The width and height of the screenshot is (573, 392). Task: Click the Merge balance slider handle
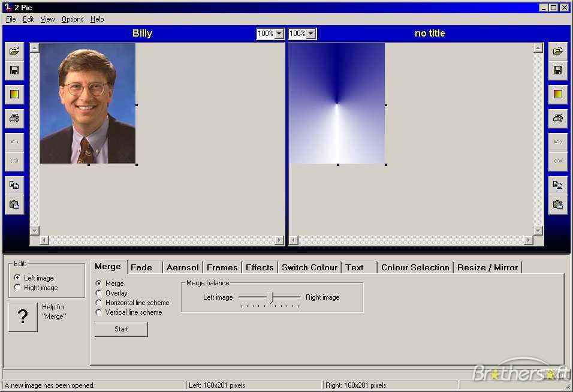pyautogui.click(x=270, y=298)
